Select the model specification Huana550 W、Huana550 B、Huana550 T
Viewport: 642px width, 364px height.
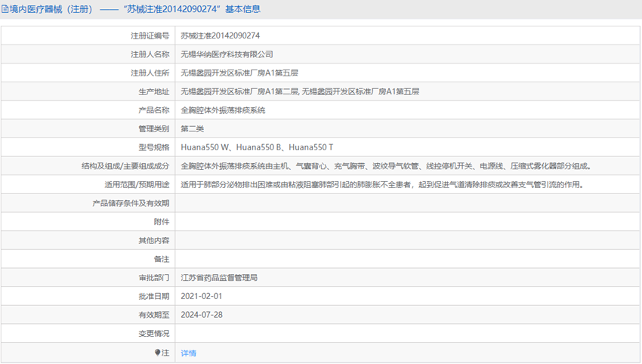click(x=257, y=147)
